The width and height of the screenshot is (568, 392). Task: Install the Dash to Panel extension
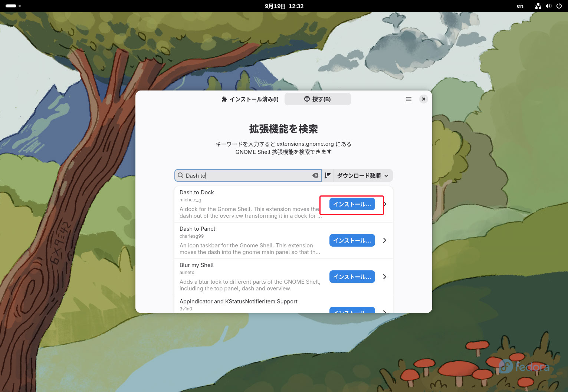(352, 240)
